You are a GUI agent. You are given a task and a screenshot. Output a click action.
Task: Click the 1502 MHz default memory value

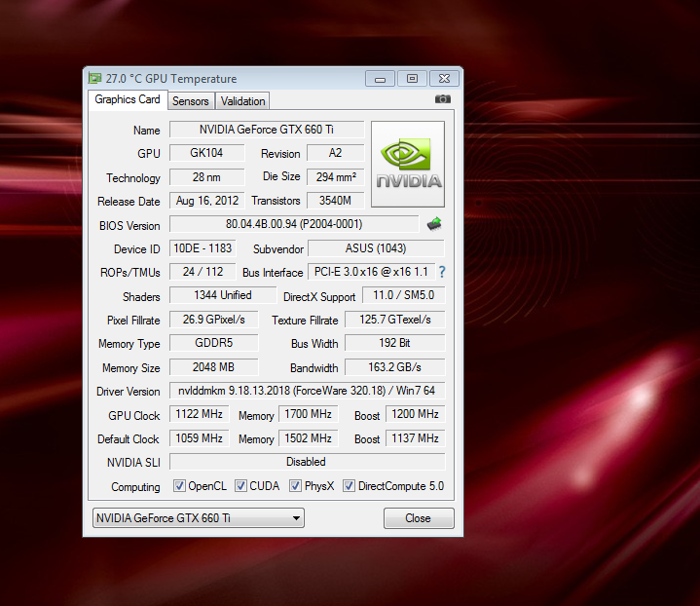(308, 438)
